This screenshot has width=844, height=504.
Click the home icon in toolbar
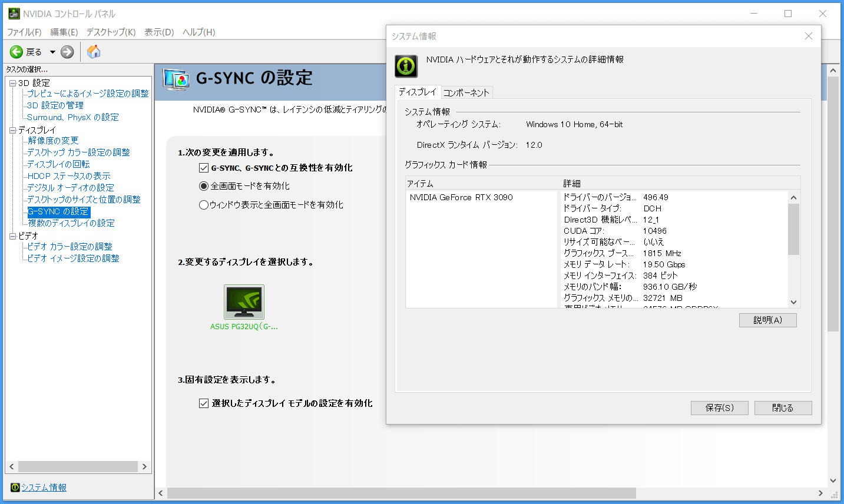(94, 52)
